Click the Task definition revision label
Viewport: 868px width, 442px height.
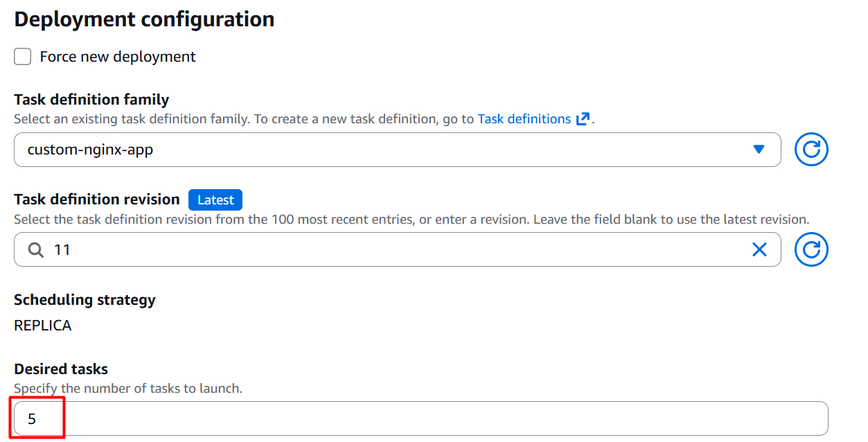[97, 200]
